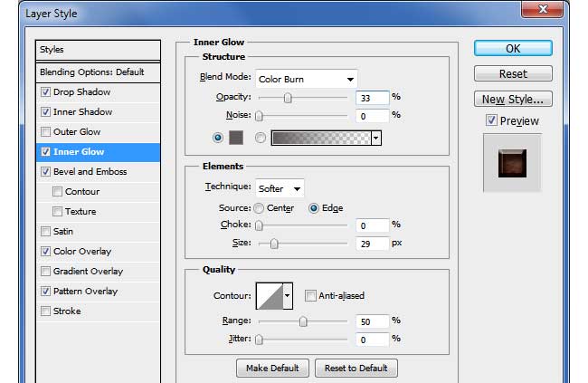Viewport: 588px width, 383px height.
Task: Click the New Style... button
Action: coord(513,99)
